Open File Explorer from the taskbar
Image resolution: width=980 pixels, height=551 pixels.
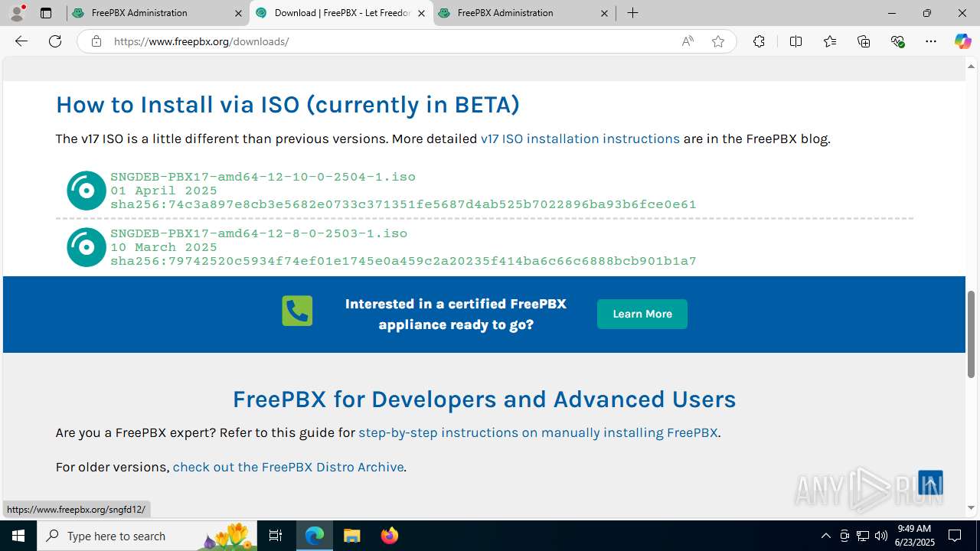click(351, 536)
